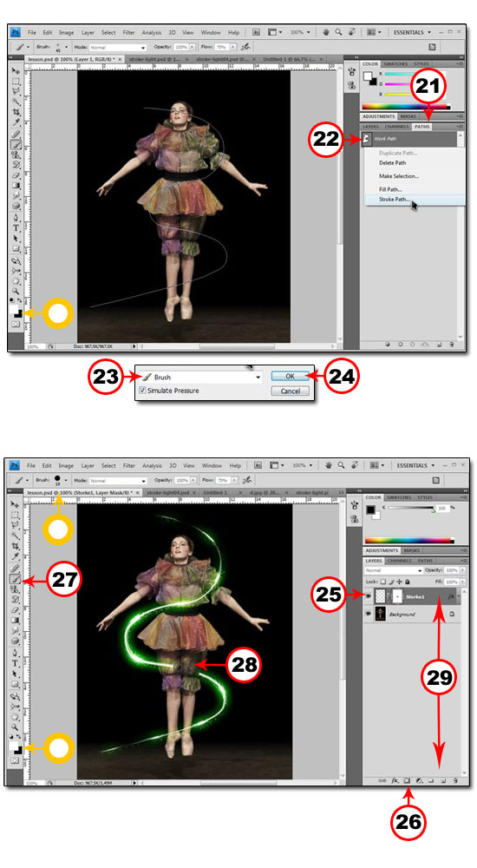Image resolution: width=477 pixels, height=868 pixels.
Task: Click the Background layer thumbnail
Action: (x=380, y=614)
